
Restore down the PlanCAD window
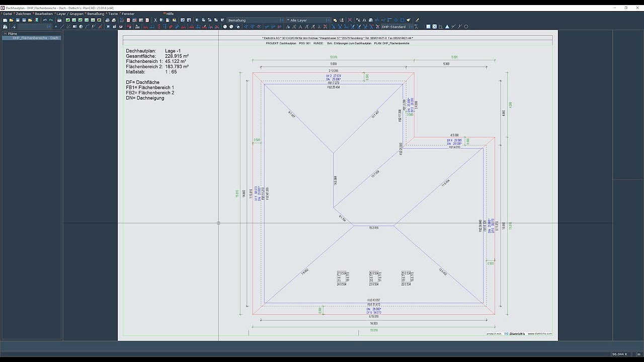pyautogui.click(x=626, y=8)
